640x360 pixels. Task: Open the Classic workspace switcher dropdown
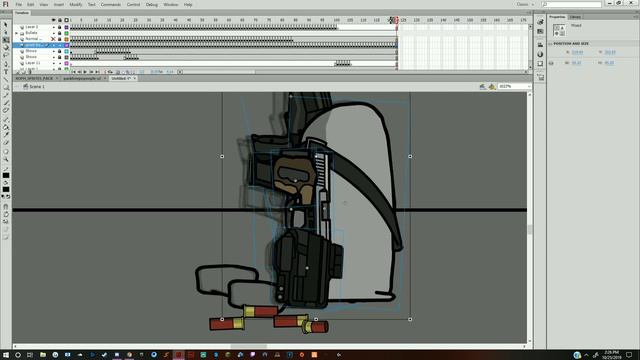coord(525,4)
